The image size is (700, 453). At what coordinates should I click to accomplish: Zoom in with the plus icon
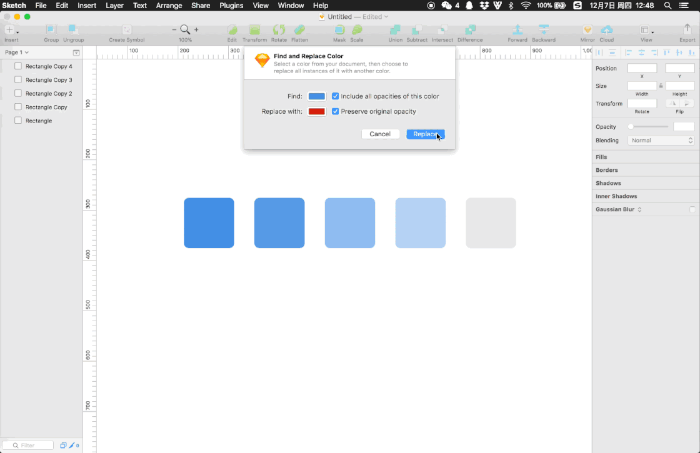point(196,29)
